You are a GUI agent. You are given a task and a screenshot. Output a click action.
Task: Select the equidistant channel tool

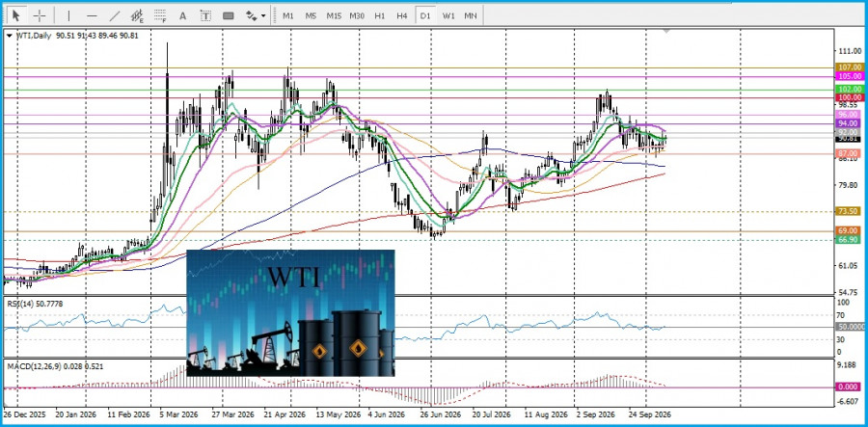[x=137, y=15]
